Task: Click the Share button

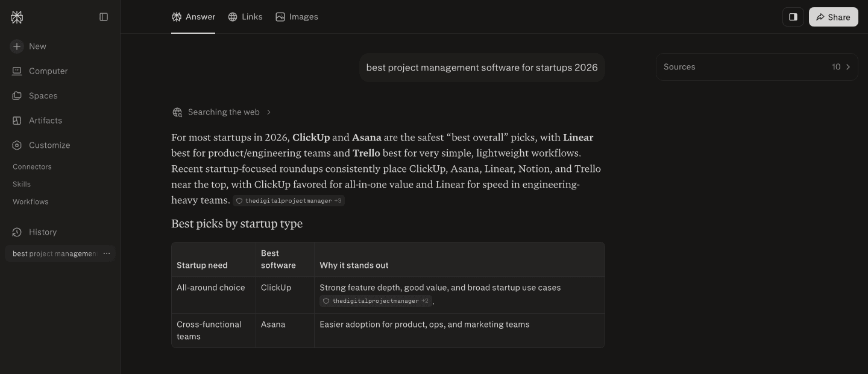Action: tap(834, 17)
